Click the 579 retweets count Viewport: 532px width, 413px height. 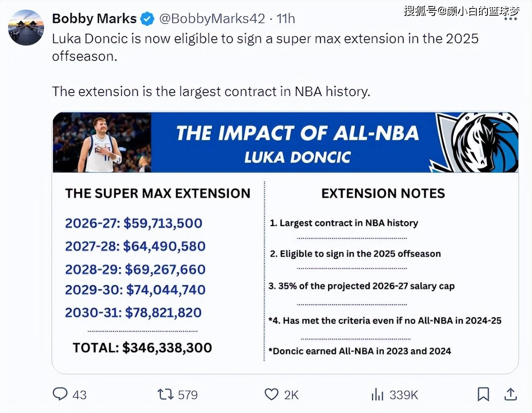click(x=188, y=395)
